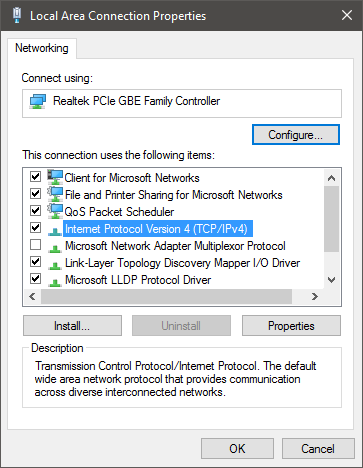Click the list scroll up arrow
The width and height of the screenshot is (363, 468).
(x=331, y=178)
